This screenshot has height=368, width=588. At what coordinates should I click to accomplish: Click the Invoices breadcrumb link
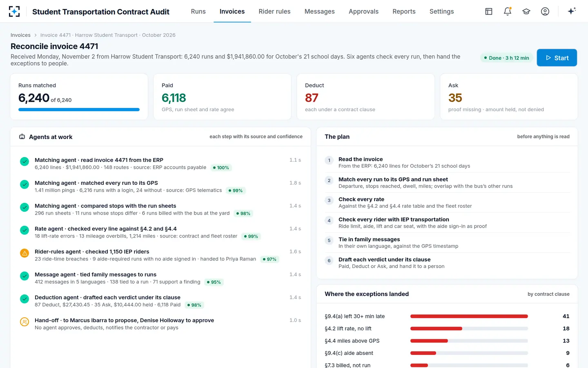click(20, 35)
